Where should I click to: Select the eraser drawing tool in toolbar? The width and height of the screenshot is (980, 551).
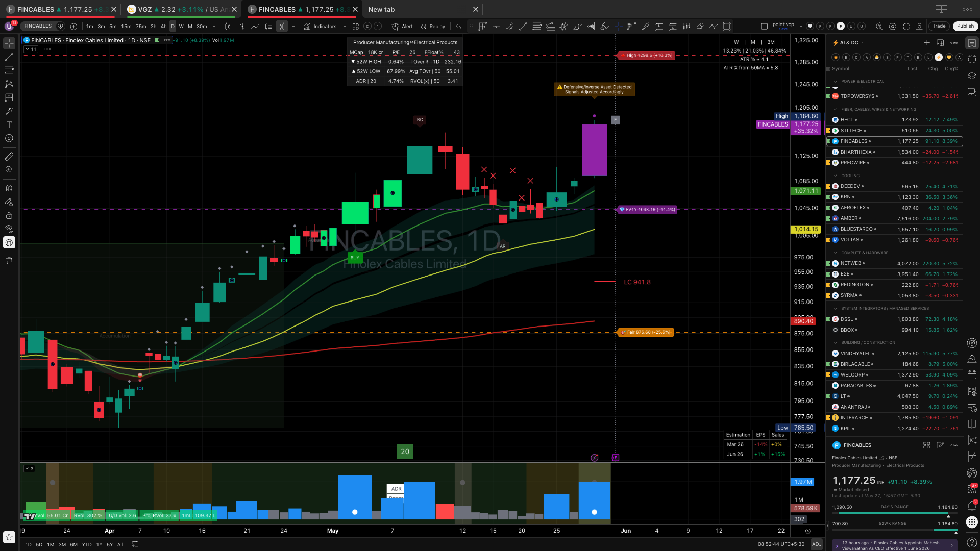[x=700, y=27]
